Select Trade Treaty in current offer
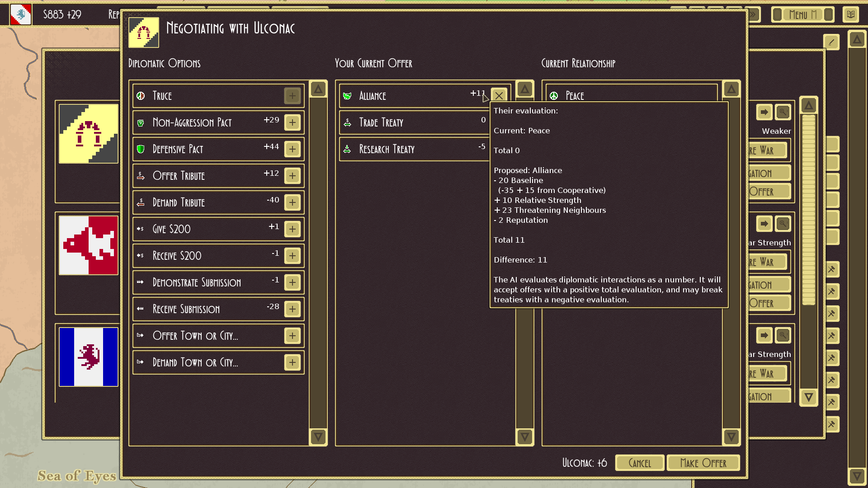 pos(414,122)
